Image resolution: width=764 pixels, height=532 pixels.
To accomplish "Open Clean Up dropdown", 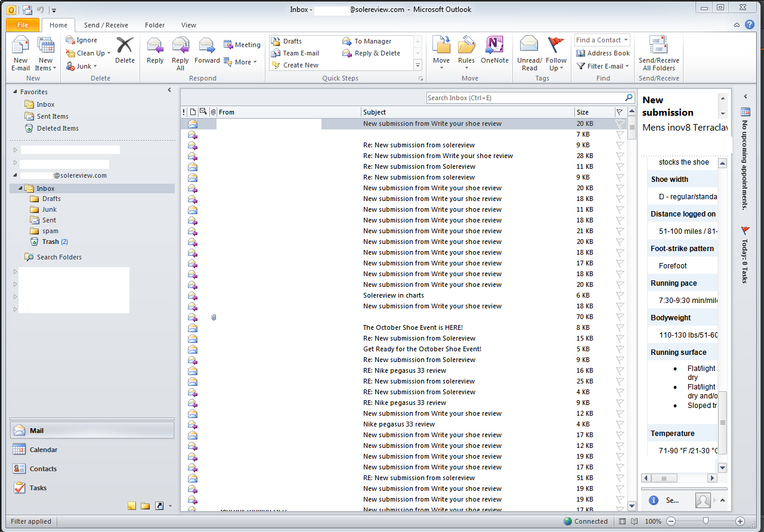I will coord(88,53).
